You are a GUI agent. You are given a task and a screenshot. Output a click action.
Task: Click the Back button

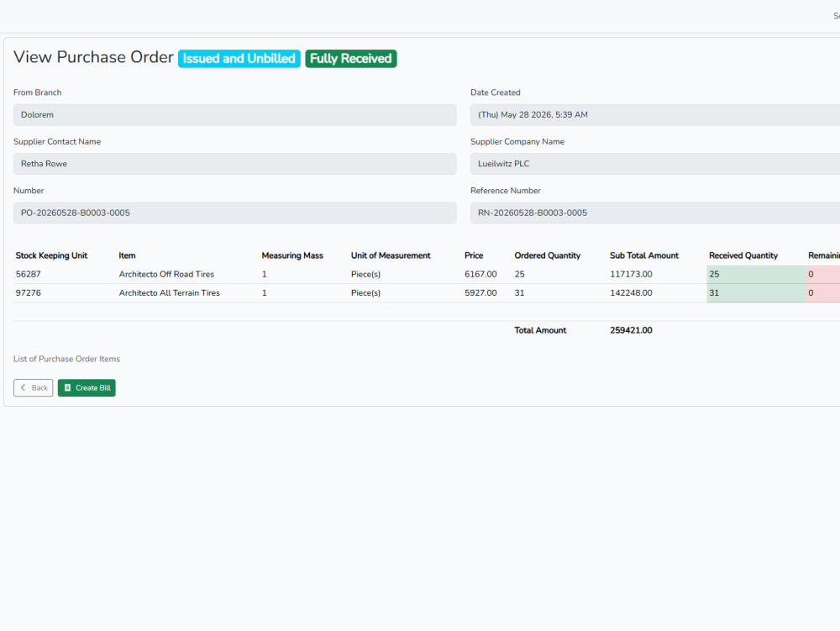34,388
